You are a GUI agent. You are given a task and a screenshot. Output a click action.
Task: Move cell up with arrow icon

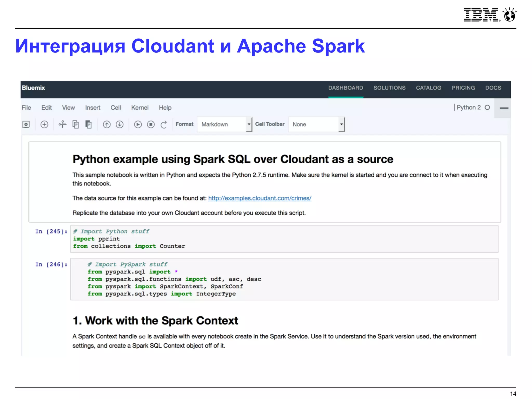(107, 124)
